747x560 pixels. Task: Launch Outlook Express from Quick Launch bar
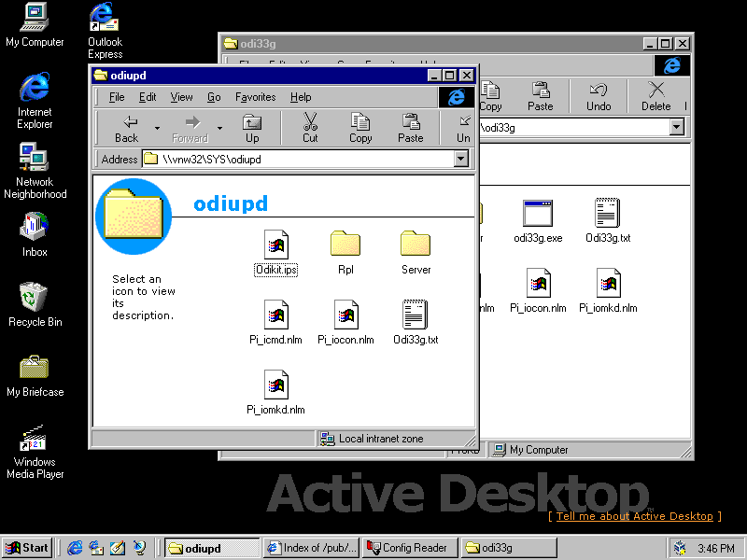tap(96, 548)
